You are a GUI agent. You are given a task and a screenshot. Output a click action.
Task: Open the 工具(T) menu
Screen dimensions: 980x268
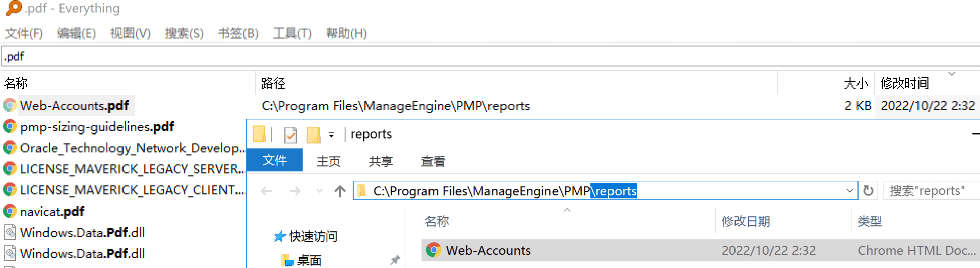(292, 33)
